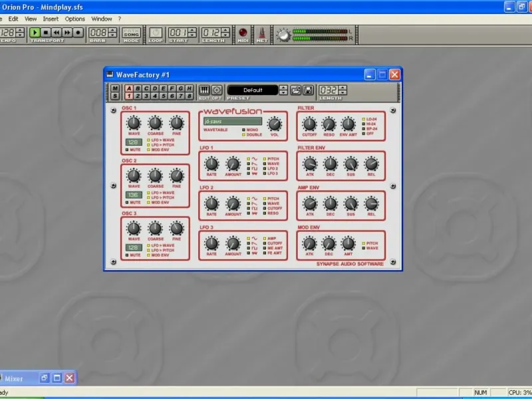Screen dimensions: 532x399
Task: Open the WaveFactory OPT settings icon
Action: [216, 90]
